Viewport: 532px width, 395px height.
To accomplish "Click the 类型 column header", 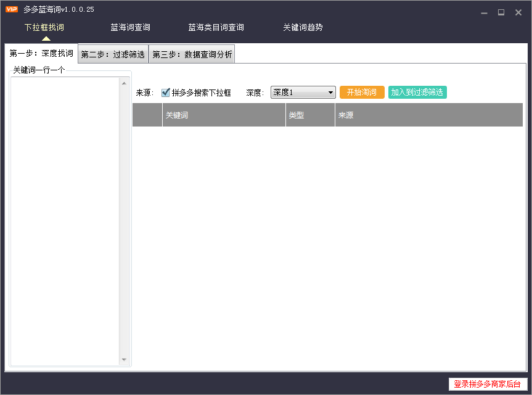I will pos(310,115).
